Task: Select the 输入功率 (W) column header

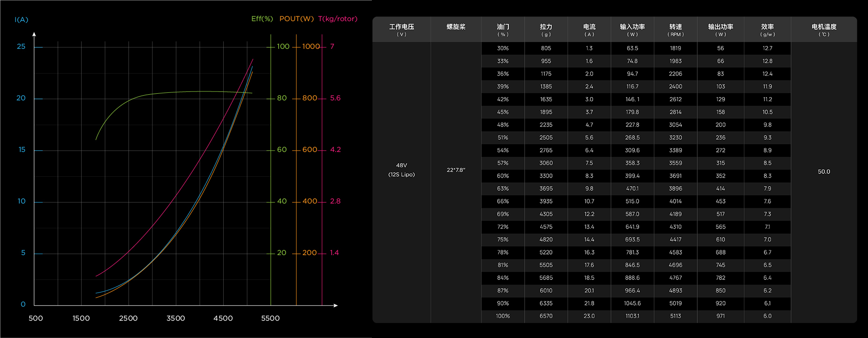Action: [632, 30]
